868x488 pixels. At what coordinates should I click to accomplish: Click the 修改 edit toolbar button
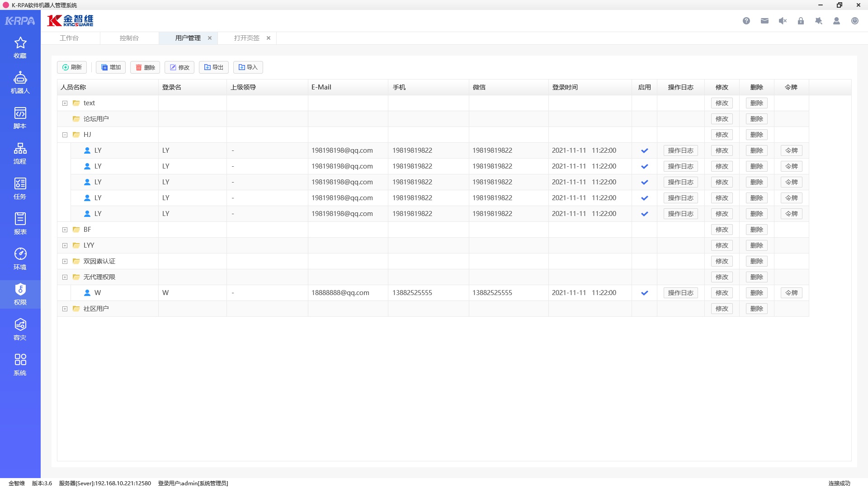click(x=179, y=67)
